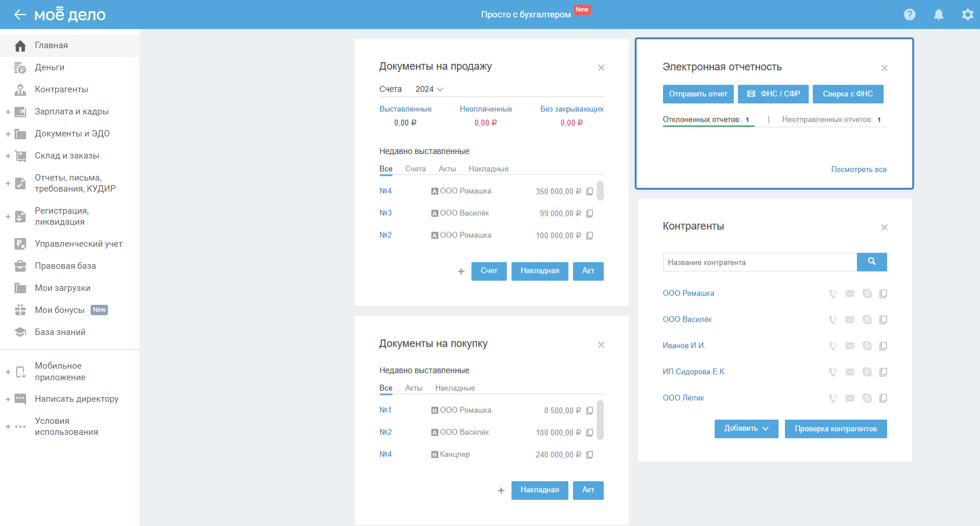Image resolution: width=980 pixels, height=526 pixels.
Task: Open the Добавить dropdown in Контрагенты
Action: coord(746,428)
